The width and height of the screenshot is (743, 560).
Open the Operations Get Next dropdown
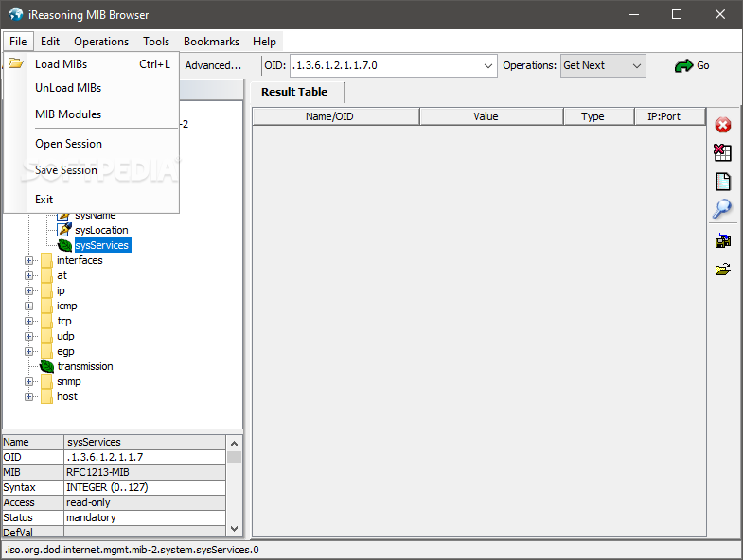pos(637,66)
